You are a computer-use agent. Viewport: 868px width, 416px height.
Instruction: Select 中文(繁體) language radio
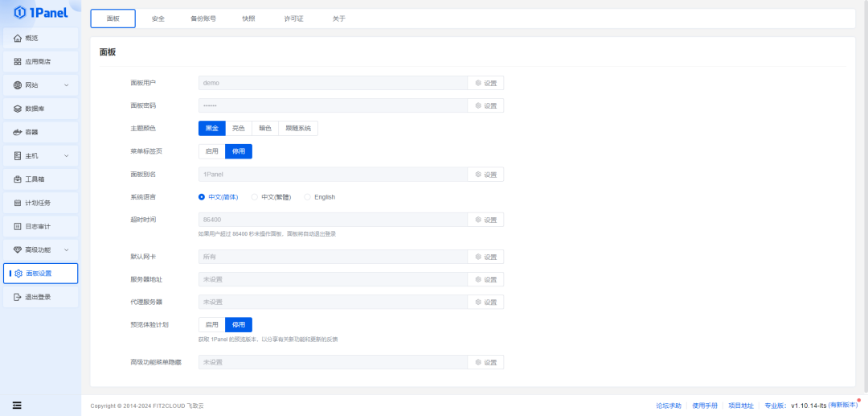(272, 197)
